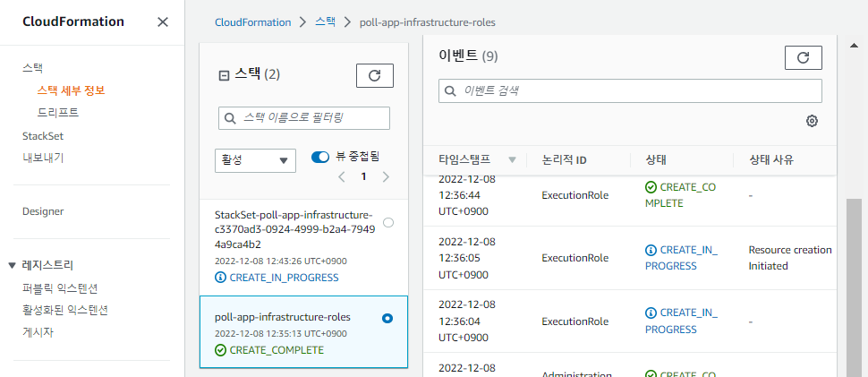Open 스택 in the side navigation
The height and width of the screenshot is (377, 868).
tap(32, 68)
